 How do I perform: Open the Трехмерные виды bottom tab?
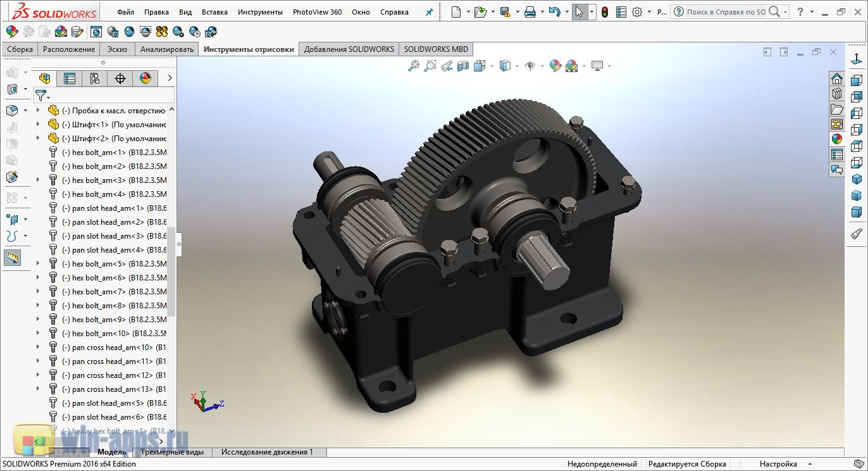172,452
